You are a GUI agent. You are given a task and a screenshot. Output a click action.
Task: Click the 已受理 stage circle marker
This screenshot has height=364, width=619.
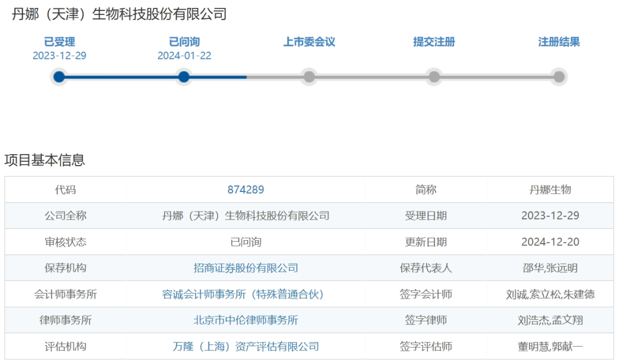(x=59, y=77)
